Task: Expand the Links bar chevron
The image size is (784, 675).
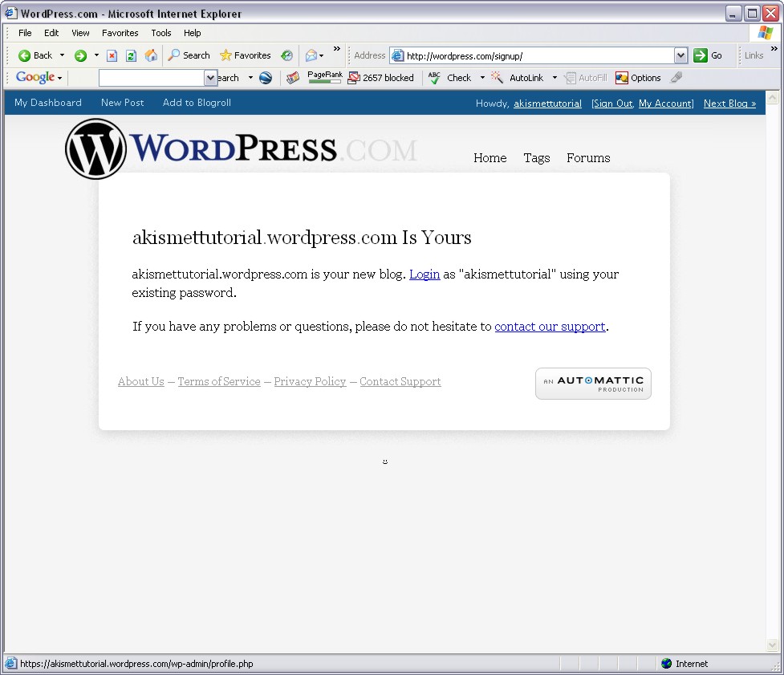Action: tap(774, 48)
